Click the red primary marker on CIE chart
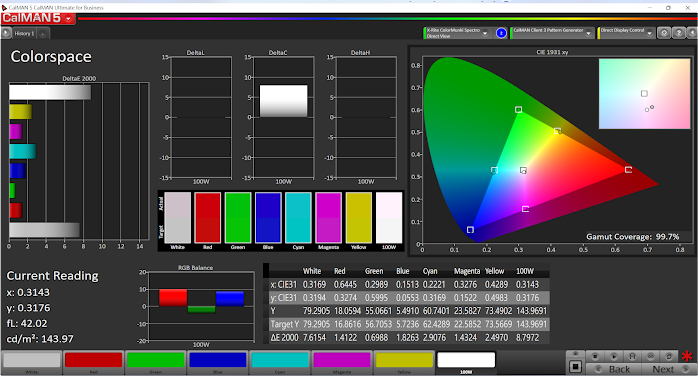Viewport: 698px width, 376px height. [628, 170]
